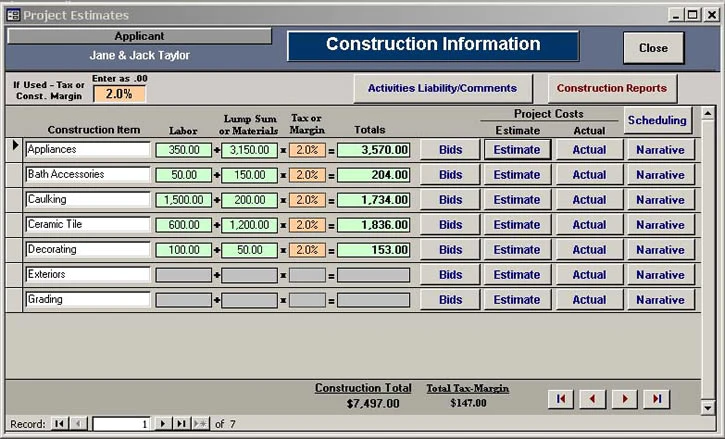Click the Construction Total $7,497.00 value
The height and width of the screenshot is (439, 725).
pyautogui.click(x=373, y=403)
